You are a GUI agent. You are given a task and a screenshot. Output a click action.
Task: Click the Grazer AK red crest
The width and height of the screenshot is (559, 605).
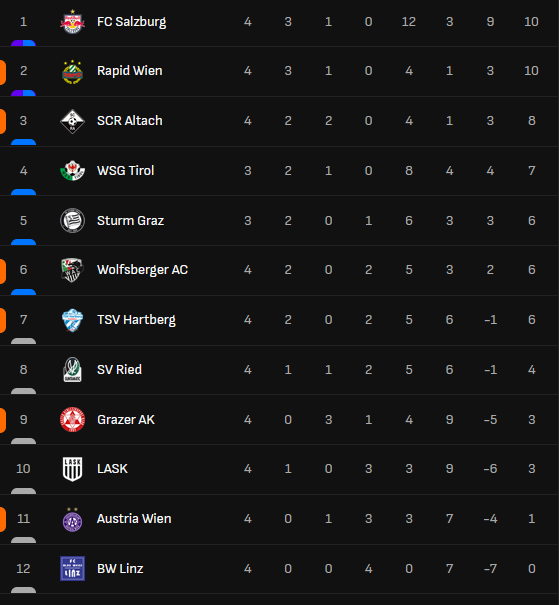click(x=73, y=419)
